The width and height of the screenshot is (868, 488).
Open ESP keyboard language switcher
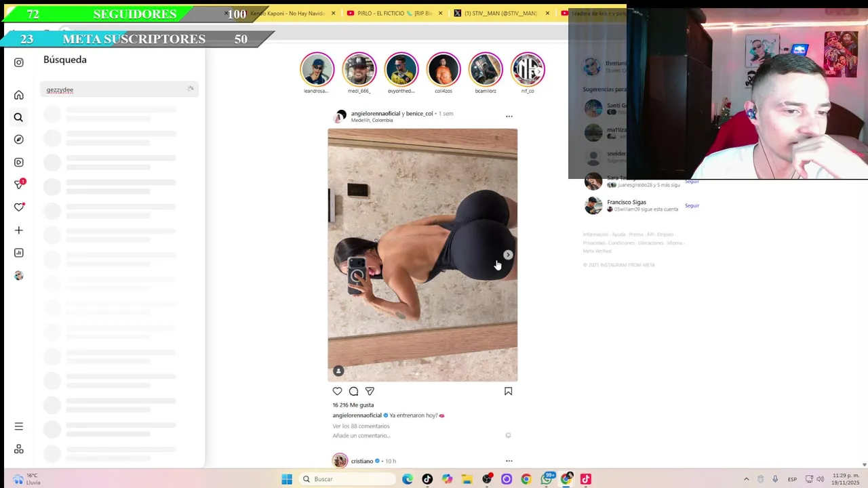pos(792,479)
